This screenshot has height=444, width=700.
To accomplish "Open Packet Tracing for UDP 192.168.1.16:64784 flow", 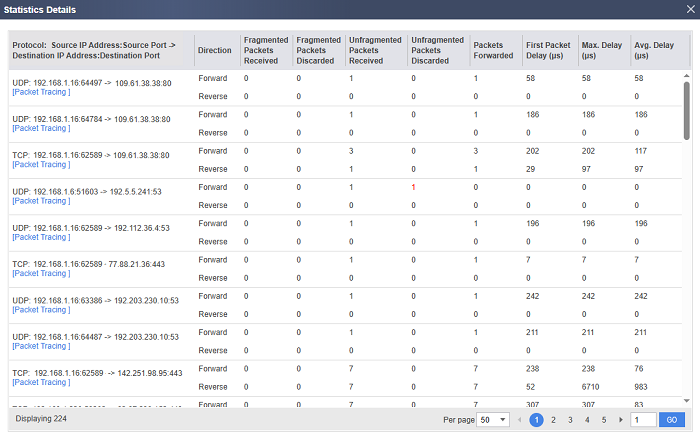I will [x=40, y=128].
